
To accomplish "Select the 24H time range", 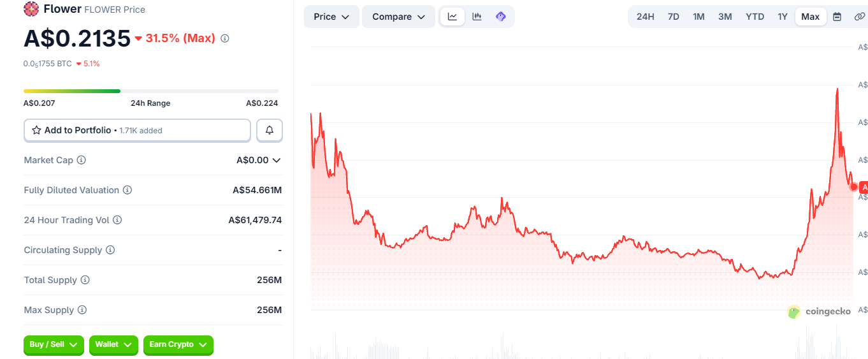I will coord(646,17).
